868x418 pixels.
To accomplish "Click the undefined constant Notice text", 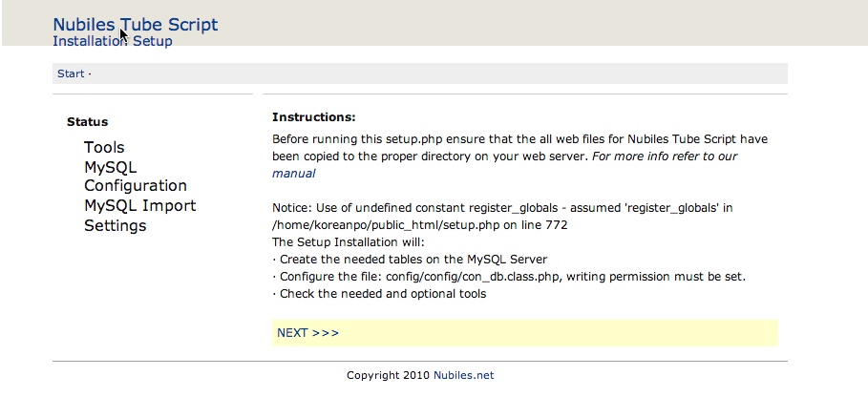I will coord(502,208).
